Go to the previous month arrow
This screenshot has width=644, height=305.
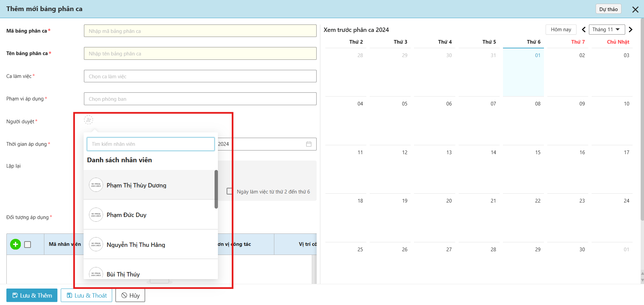coord(584,30)
